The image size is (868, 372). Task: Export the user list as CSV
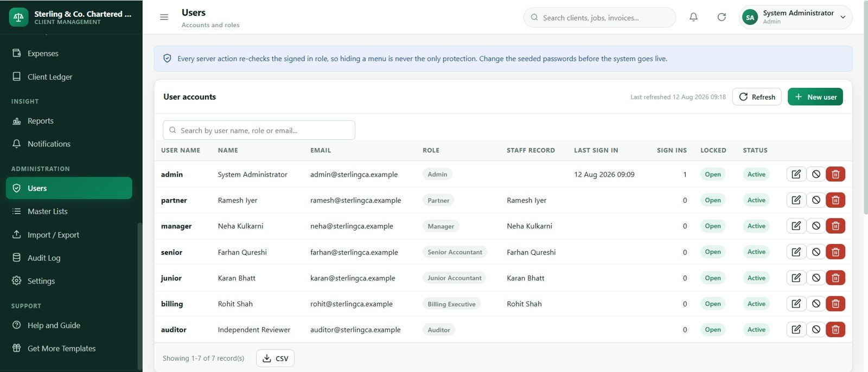275,358
